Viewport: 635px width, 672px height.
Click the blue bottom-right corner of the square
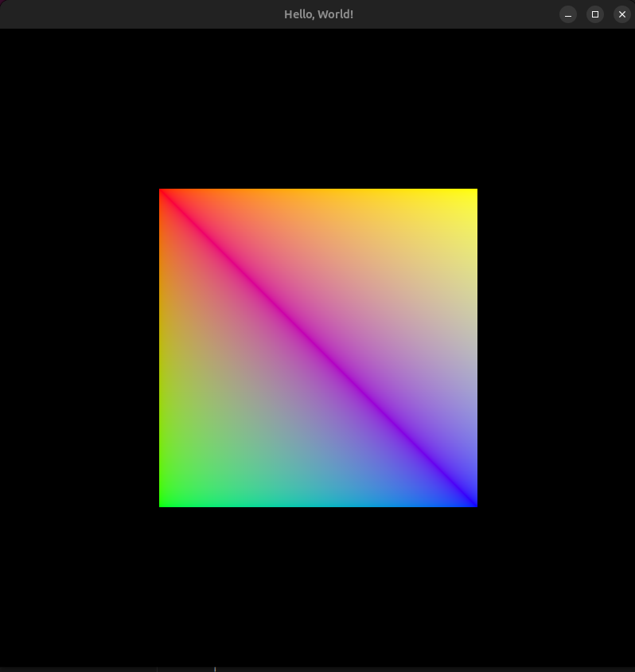[472, 502]
